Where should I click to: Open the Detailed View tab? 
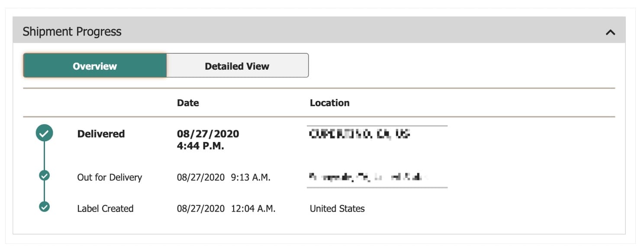237,66
